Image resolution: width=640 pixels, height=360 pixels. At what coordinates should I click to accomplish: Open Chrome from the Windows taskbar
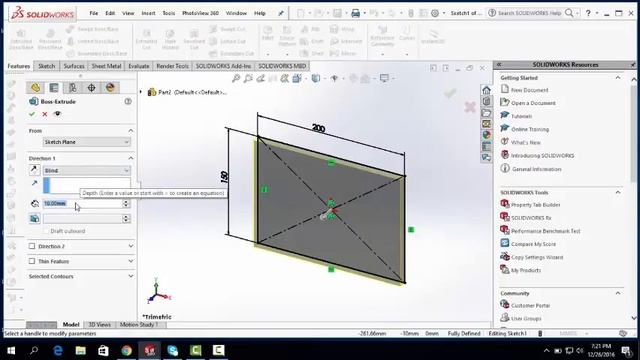click(x=127, y=350)
